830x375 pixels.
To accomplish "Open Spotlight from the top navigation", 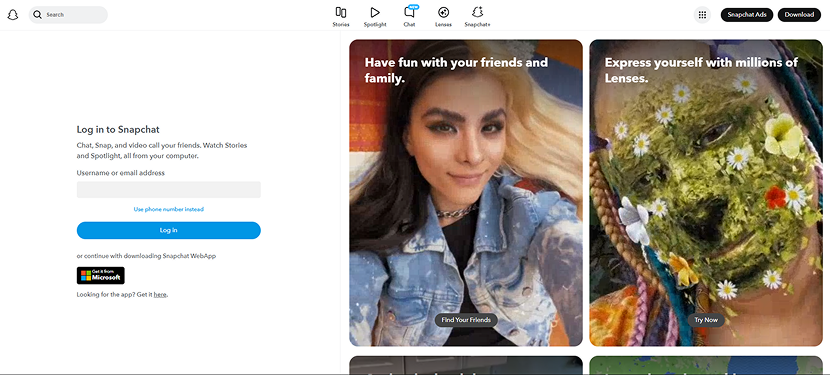I will pos(375,17).
